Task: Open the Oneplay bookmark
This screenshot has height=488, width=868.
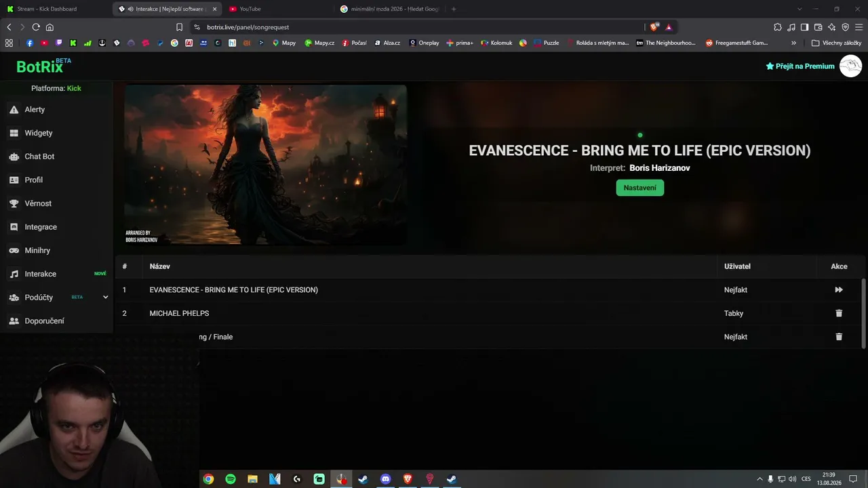Action: pos(424,43)
